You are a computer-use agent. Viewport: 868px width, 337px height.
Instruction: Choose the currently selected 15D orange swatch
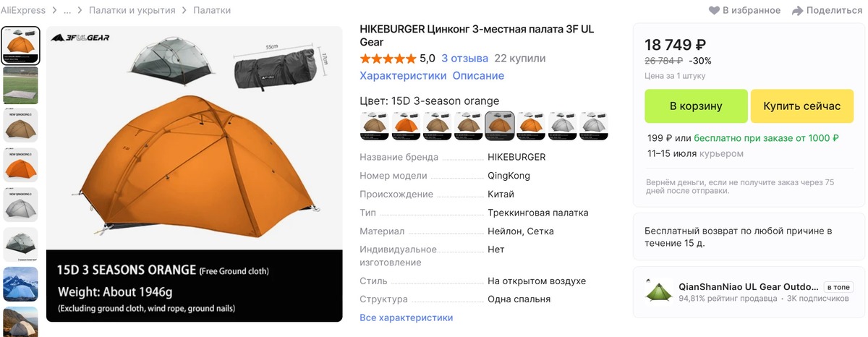[x=500, y=125]
